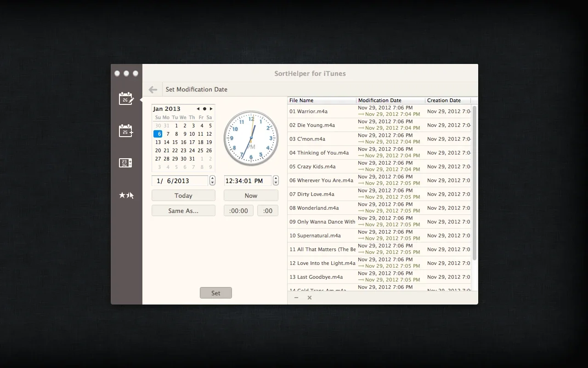
Task: Clear file list with X icon
Action: [310, 298]
